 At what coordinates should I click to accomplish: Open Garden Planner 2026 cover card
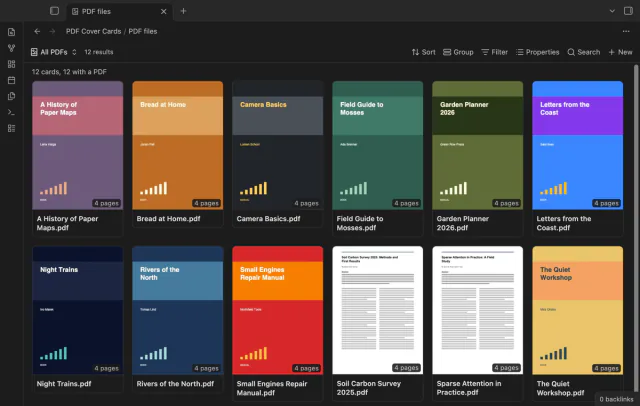click(478, 145)
